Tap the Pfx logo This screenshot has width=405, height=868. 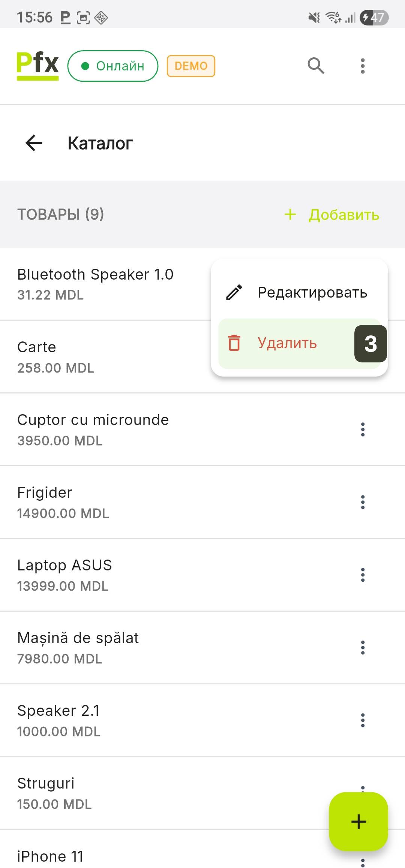point(37,66)
